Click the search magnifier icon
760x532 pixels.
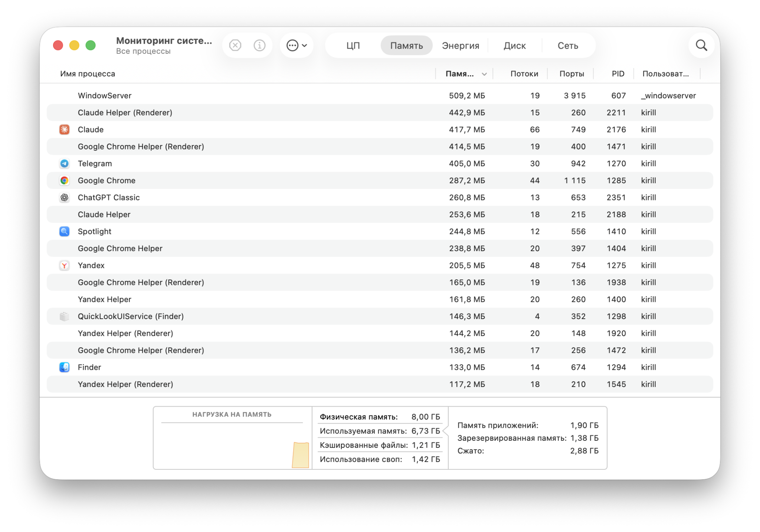coord(701,45)
